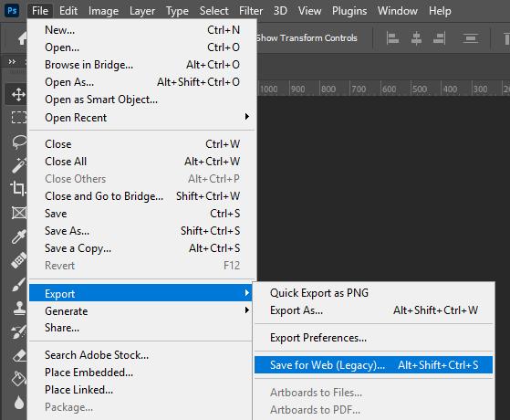The image size is (510, 420).
Task: Select the Crop tool
Action: pos(18,188)
